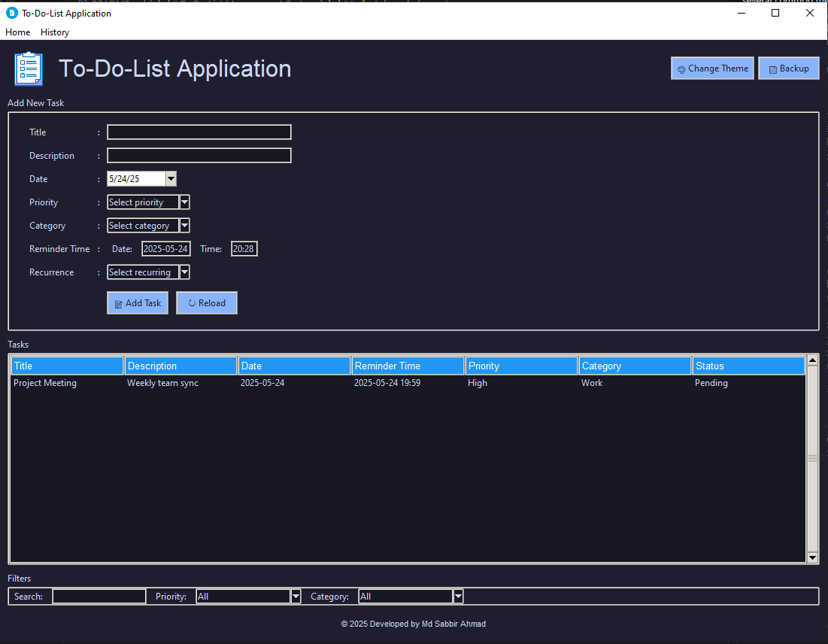Open the Select category dropdown

184,225
